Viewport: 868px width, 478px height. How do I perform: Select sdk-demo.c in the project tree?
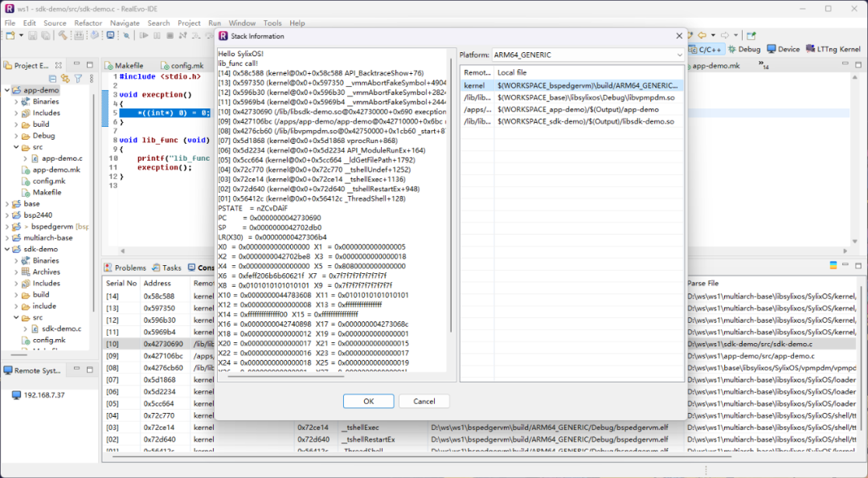pyautogui.click(x=61, y=329)
